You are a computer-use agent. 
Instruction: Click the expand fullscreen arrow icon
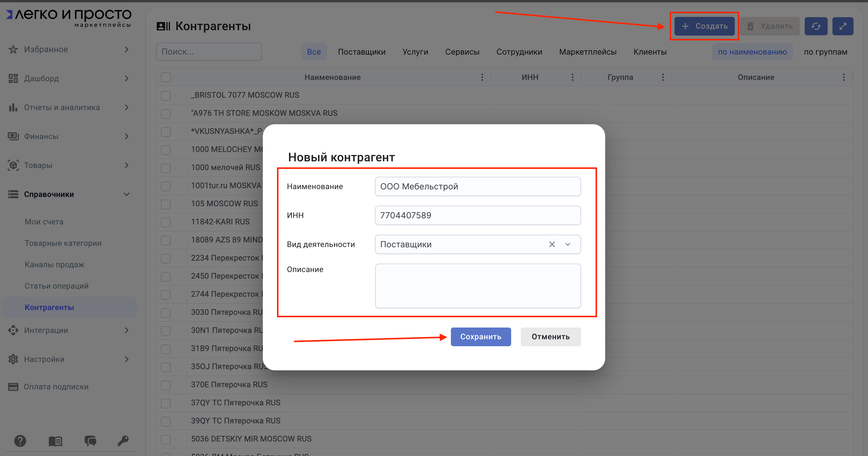(842, 26)
